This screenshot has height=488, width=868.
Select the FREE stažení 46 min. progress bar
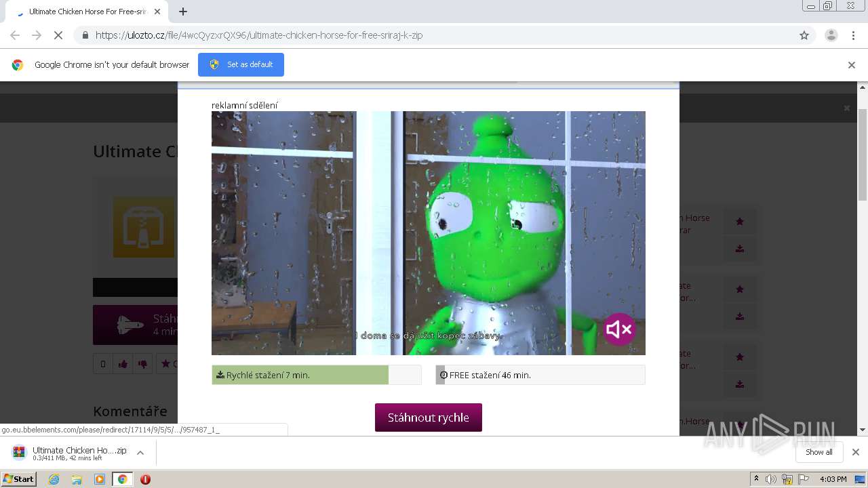[540, 375]
